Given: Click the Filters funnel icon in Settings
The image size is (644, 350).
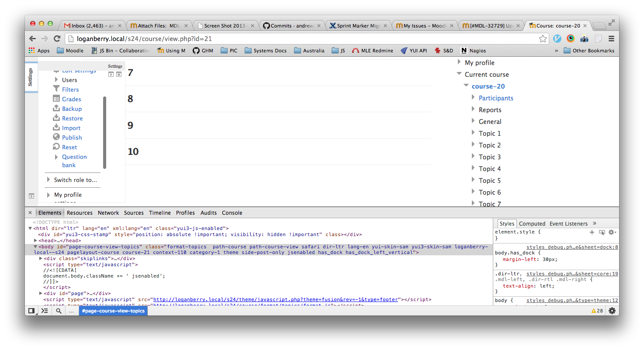Looking at the screenshot, I should click(56, 89).
